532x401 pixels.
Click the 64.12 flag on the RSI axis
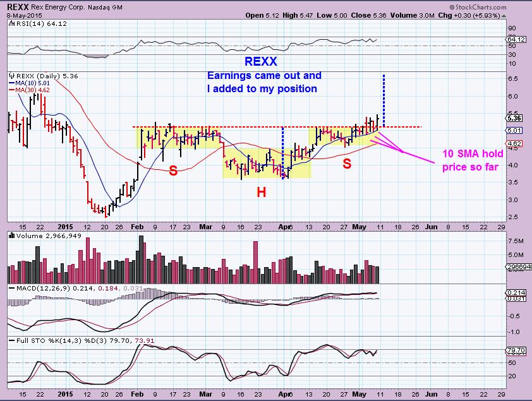tap(516, 40)
